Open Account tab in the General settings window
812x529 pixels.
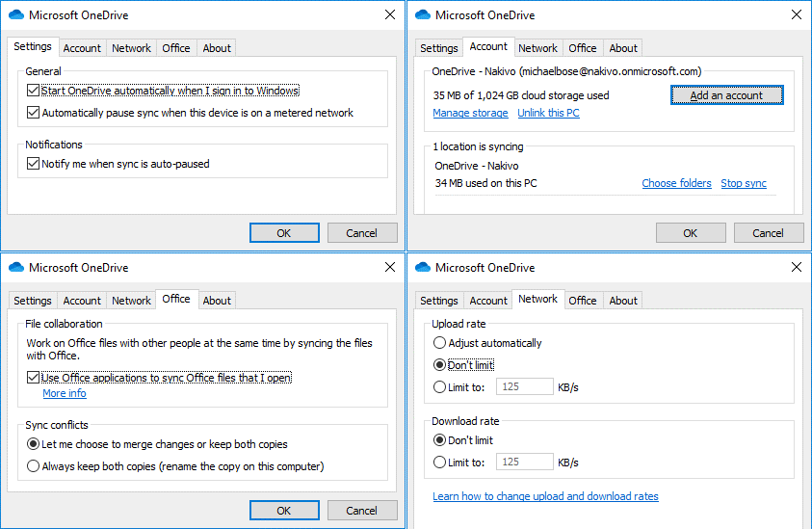point(82,48)
